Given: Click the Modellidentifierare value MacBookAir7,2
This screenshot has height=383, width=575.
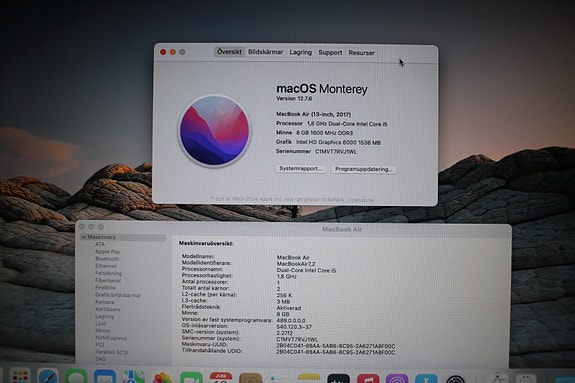Looking at the screenshot, I should [296, 264].
